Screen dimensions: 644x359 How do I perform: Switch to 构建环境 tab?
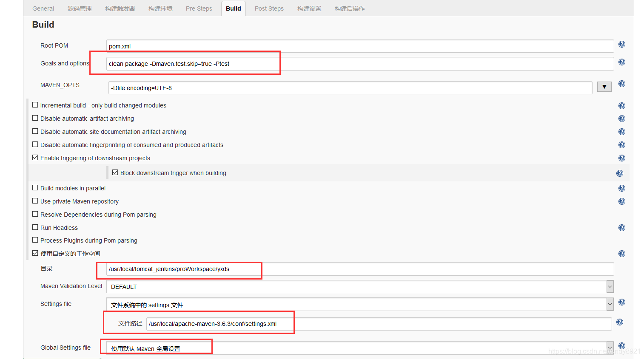[160, 8]
